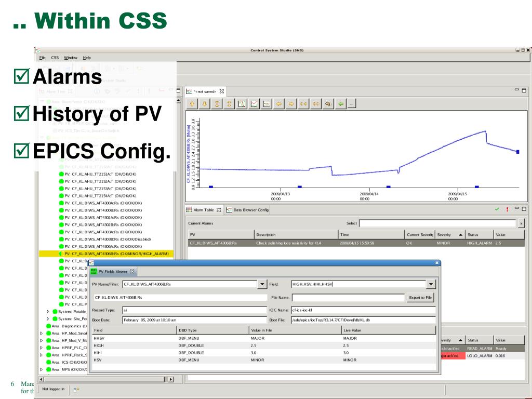This screenshot has width=532, height=399.
Task: Click the HIHI row in fields table
Action: tap(264, 353)
